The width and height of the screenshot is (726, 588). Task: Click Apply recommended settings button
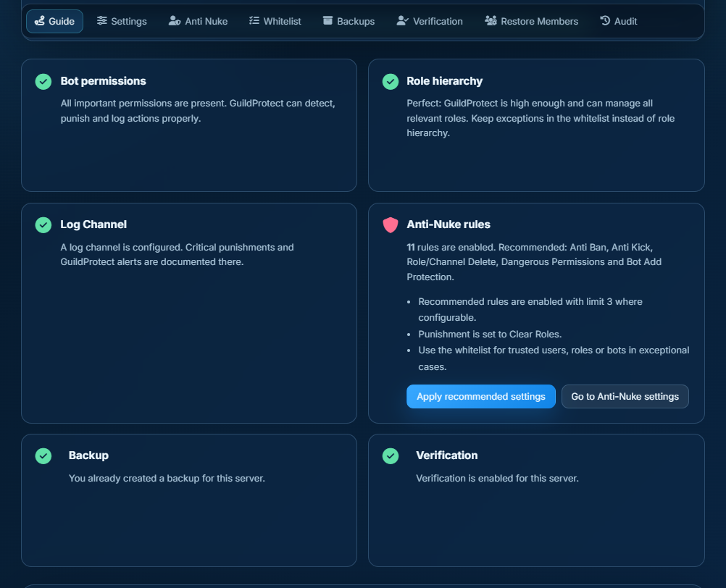point(481,397)
